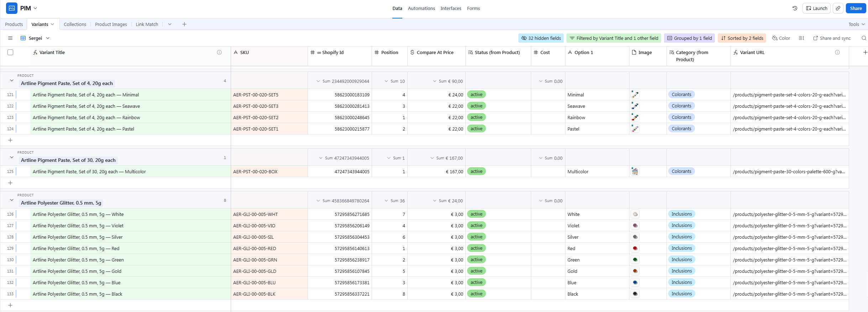The height and width of the screenshot is (312, 868).
Task: Select cell AER-PST-00-020-BOX
Action: coord(269,171)
